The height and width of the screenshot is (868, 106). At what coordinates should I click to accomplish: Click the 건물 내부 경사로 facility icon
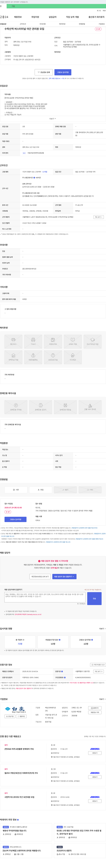click(90, 407)
